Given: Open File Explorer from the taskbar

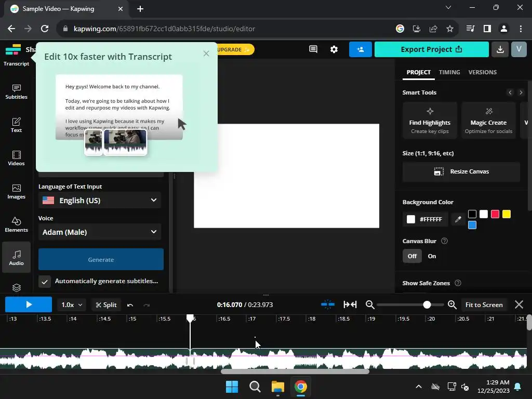Looking at the screenshot, I should 277,387.
